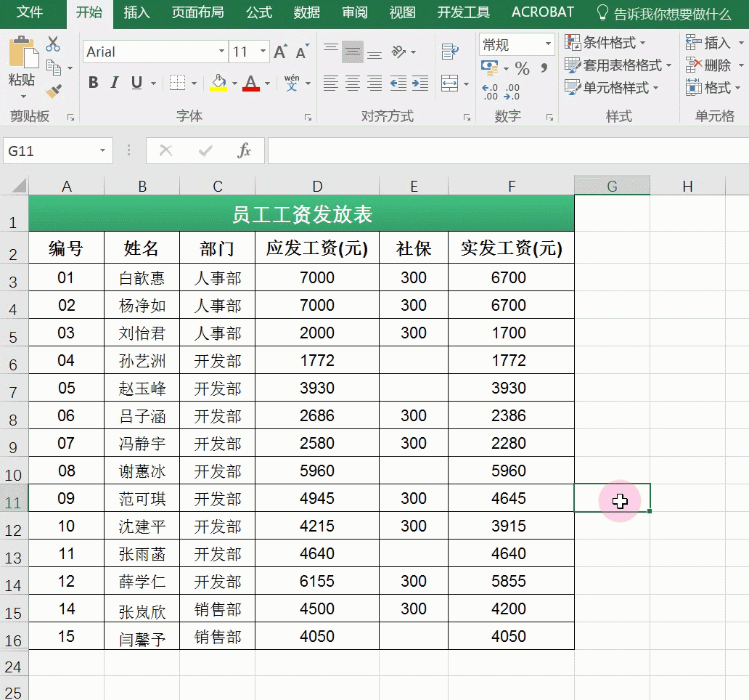
Task: Switch to the 开发工具 Developer tab
Action: point(463,12)
